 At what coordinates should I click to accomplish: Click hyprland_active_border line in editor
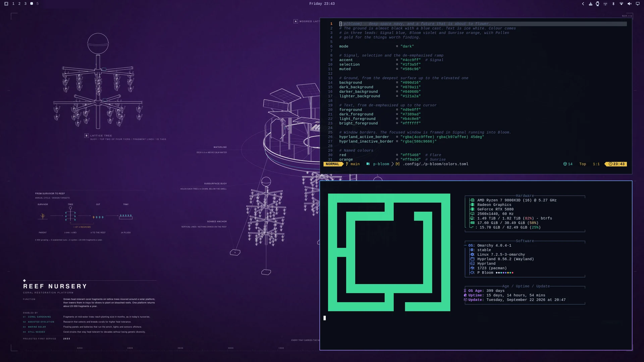click(412, 137)
